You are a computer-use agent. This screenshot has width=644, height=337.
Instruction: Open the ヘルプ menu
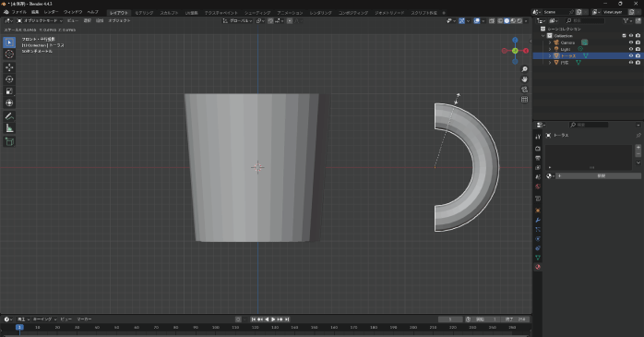click(93, 12)
